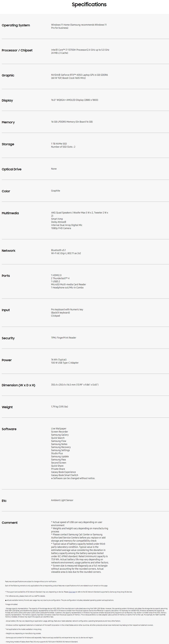Click the Ambient Light Sensor text
This screenshot has width=169, height=644.
tap(62, 500)
